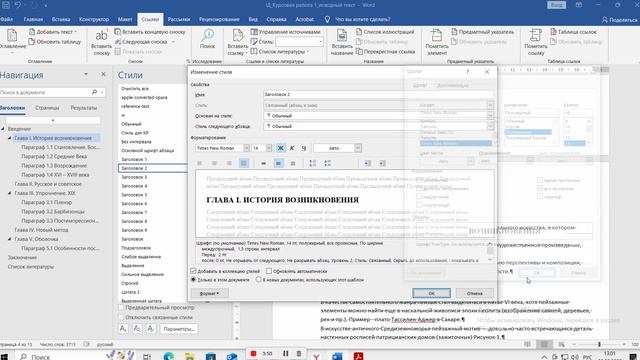Click Предметный указатель
640x360 pixels.
482,32
